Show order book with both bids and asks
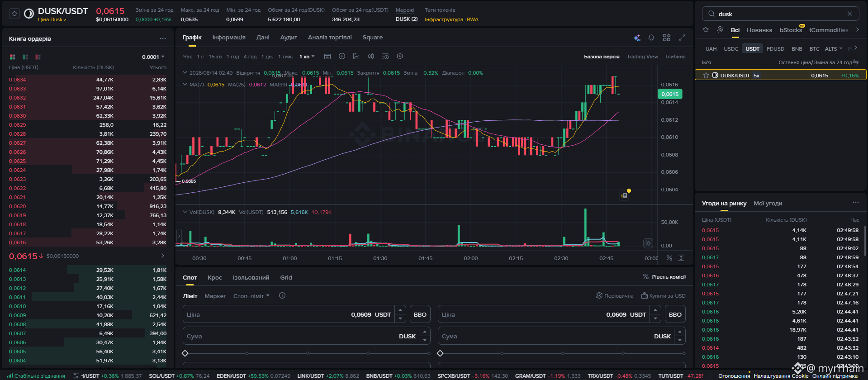This screenshot has height=380, width=868. pyautogui.click(x=13, y=57)
